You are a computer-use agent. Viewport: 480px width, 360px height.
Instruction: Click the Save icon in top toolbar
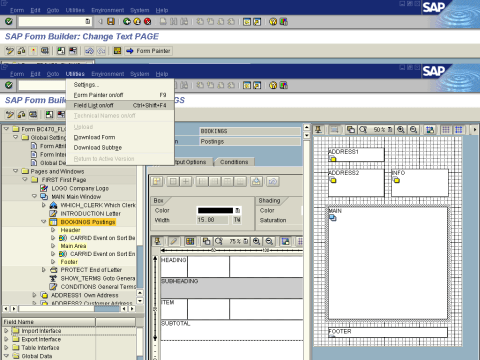pyautogui.click(x=111, y=22)
